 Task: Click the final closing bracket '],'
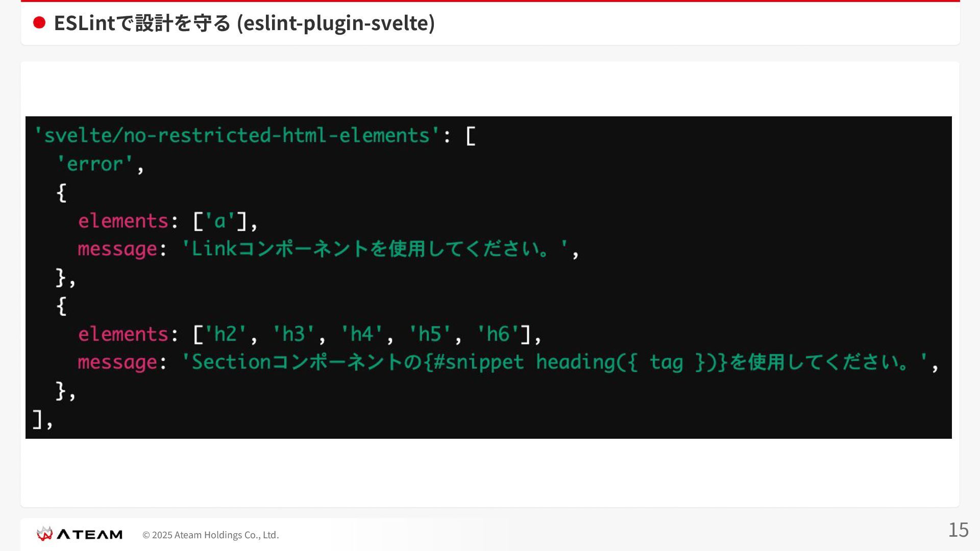[42, 419]
